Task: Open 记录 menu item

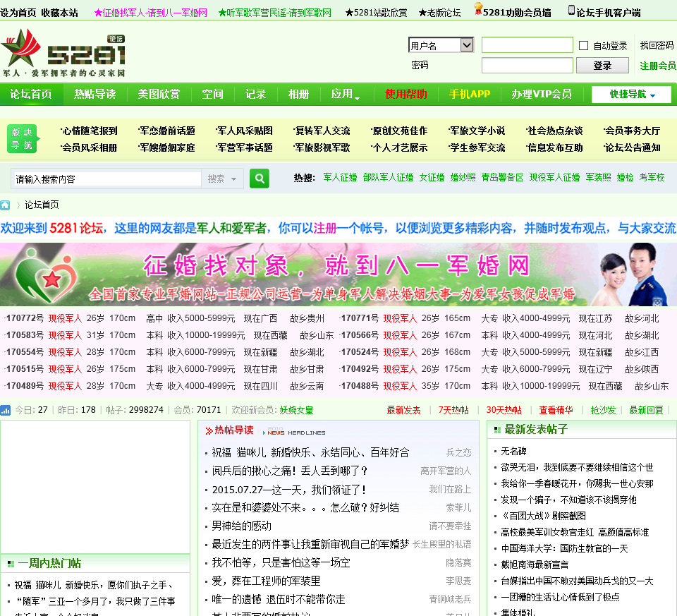Action: [x=255, y=94]
